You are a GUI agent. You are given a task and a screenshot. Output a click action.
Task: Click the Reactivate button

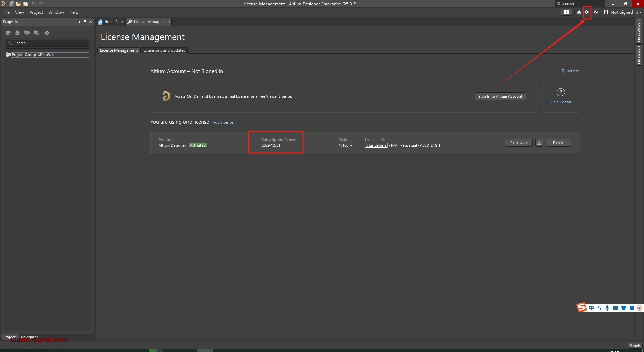coord(519,143)
